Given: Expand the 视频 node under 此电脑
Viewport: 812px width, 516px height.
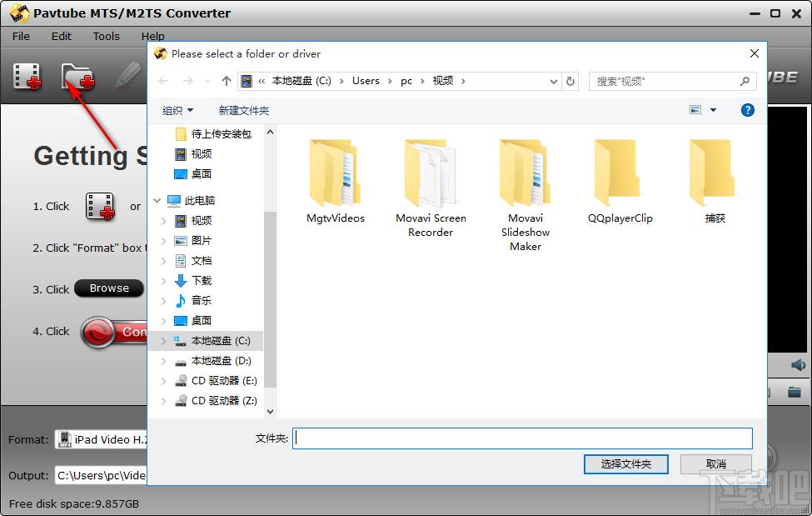Looking at the screenshot, I should (x=163, y=221).
